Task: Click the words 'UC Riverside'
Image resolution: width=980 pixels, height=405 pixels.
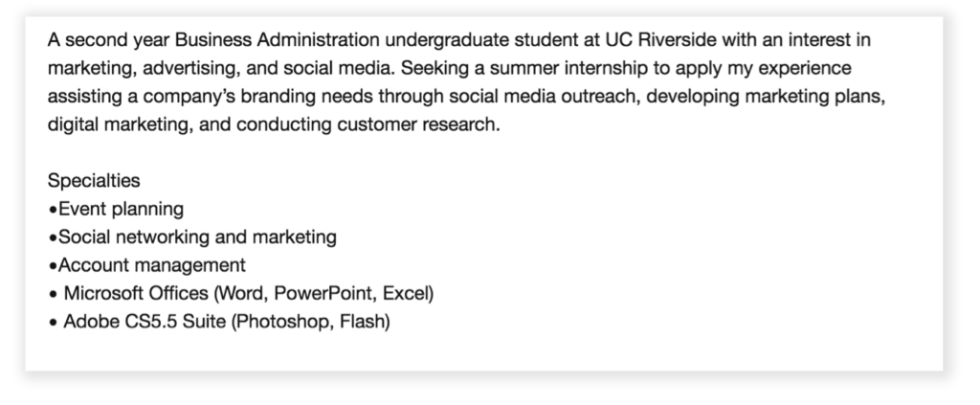Action: coord(660,40)
